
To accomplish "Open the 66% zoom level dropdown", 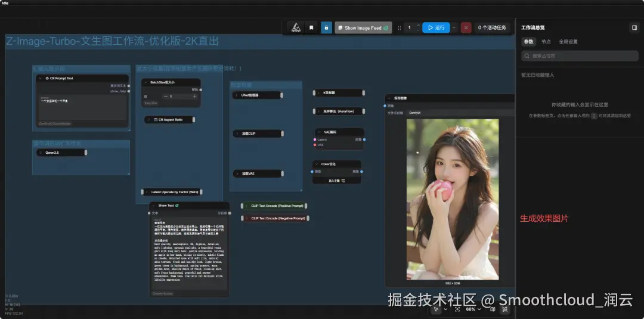I will pyautogui.click(x=473, y=309).
